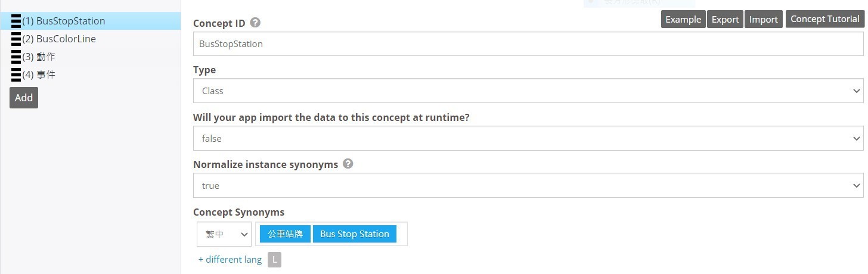868x274 pixels.
Task: Click the Example button
Action: coord(683,19)
